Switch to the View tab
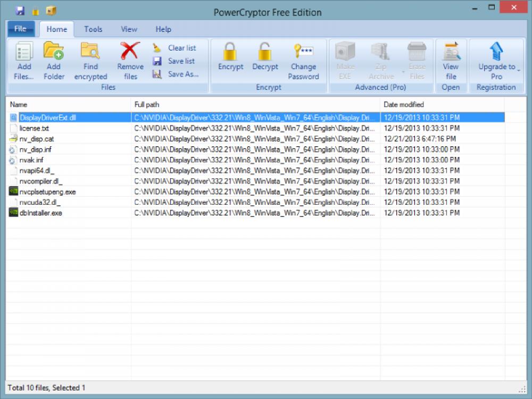532x399 pixels. [x=128, y=29]
